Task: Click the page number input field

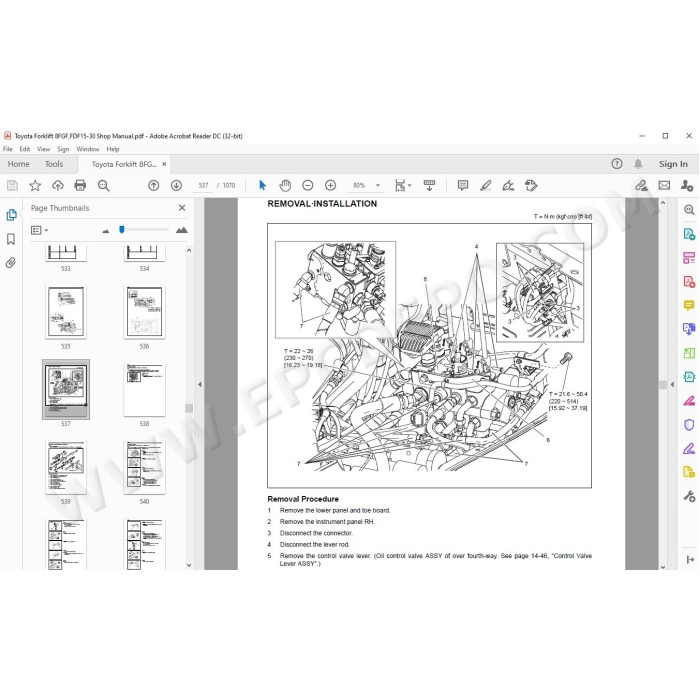Action: 204,185
